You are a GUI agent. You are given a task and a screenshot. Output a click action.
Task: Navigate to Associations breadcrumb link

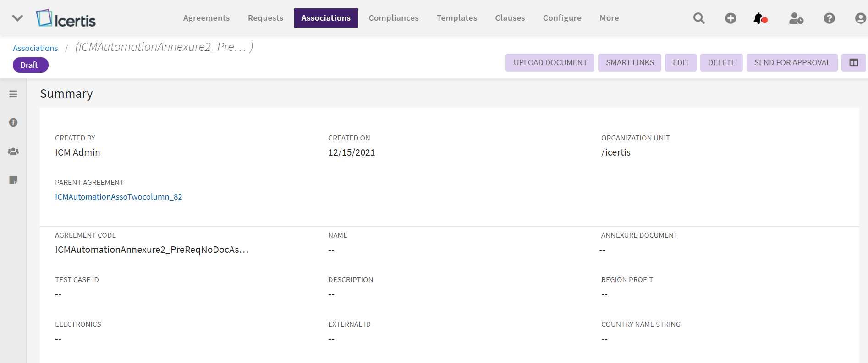[x=35, y=48]
